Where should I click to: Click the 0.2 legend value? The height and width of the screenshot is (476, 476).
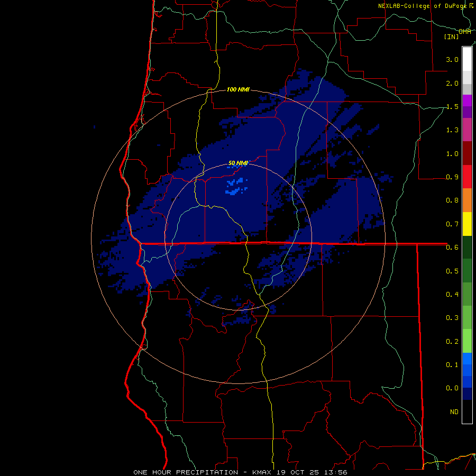coord(452,342)
